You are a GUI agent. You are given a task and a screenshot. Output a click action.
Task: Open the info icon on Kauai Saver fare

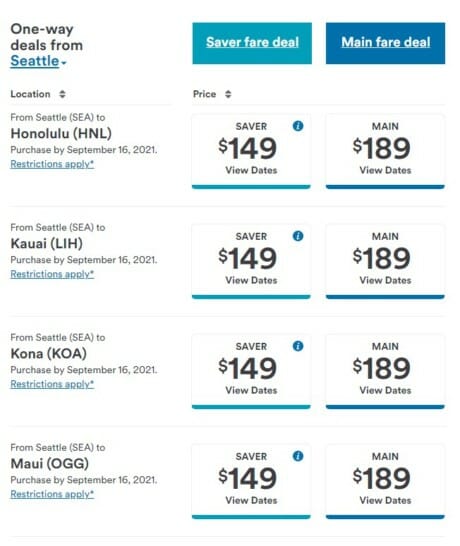(298, 236)
